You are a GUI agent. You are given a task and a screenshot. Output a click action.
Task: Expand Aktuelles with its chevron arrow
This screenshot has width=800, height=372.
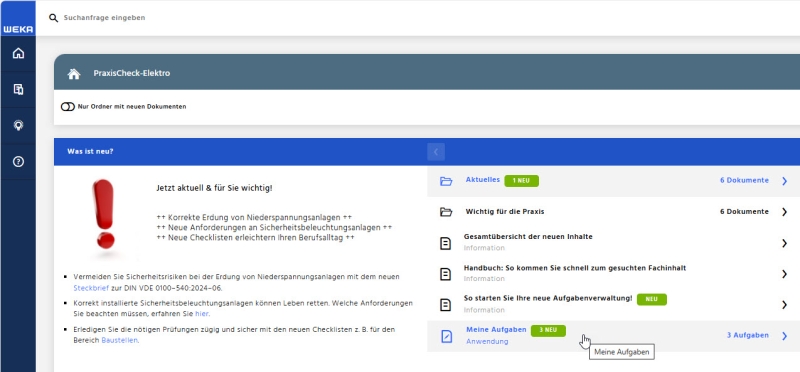(x=784, y=181)
